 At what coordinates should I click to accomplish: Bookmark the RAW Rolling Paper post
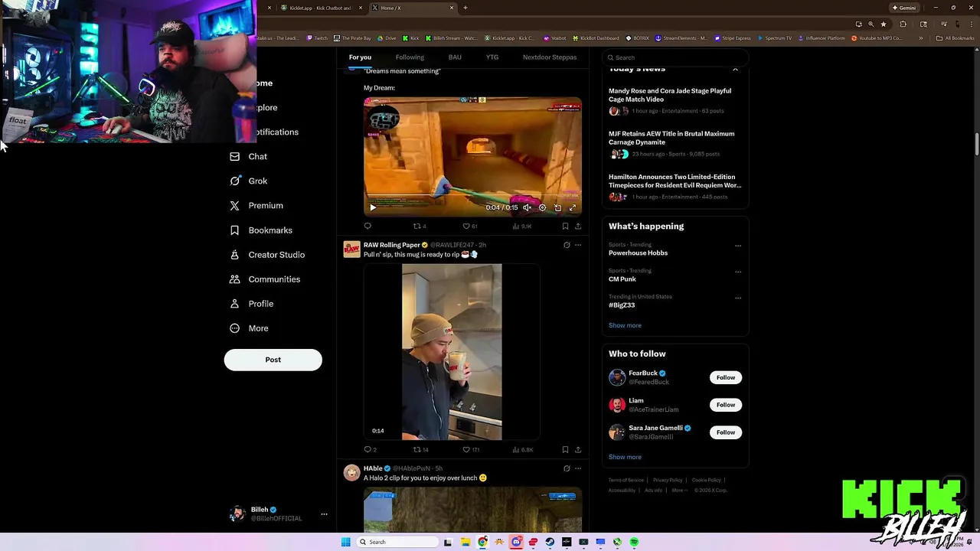pyautogui.click(x=565, y=449)
